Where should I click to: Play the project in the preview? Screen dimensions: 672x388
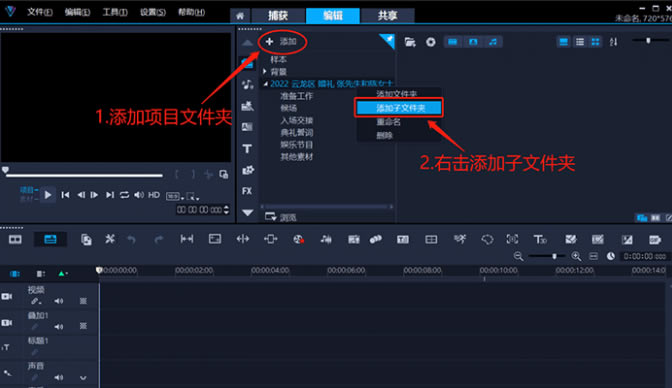(x=48, y=196)
